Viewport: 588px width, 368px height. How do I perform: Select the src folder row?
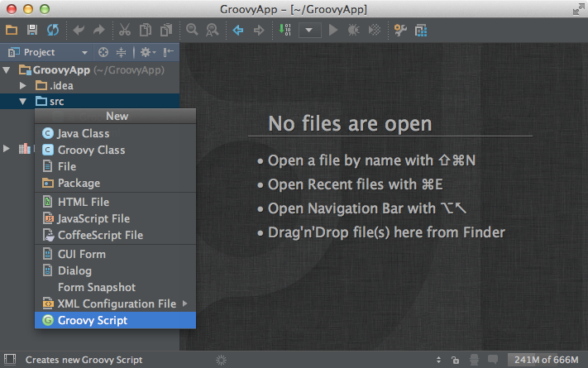click(89, 101)
